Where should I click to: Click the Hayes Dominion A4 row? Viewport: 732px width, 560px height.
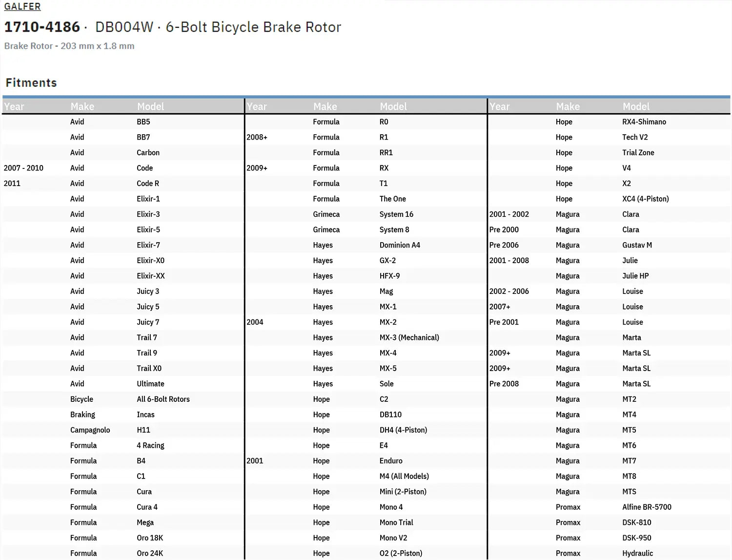tap(366, 245)
